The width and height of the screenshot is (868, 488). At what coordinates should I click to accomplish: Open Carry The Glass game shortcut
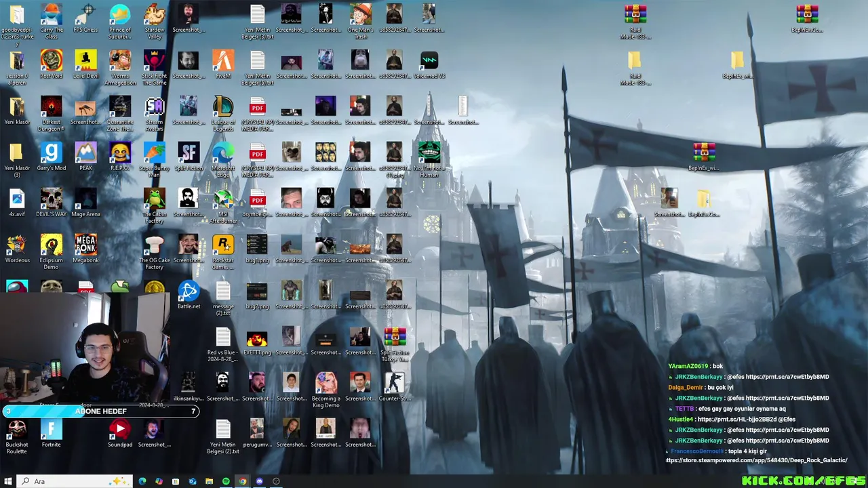click(51, 20)
